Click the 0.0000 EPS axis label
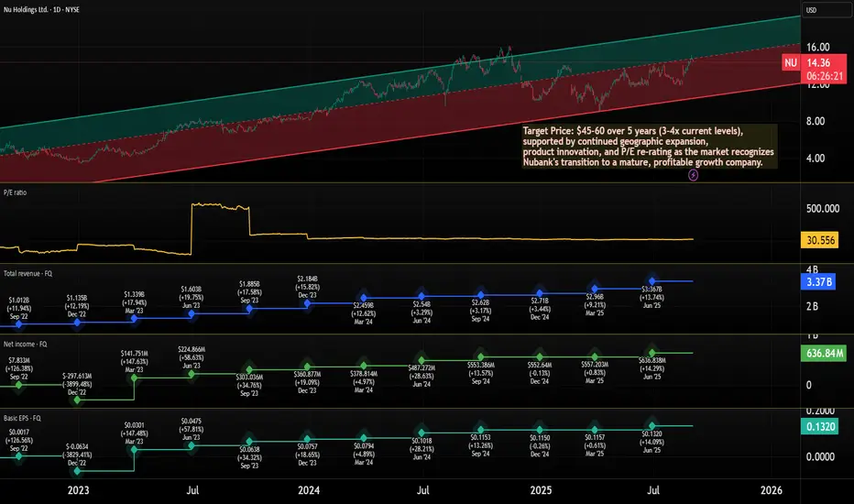Image resolution: width=854 pixels, height=504 pixels. (x=820, y=457)
